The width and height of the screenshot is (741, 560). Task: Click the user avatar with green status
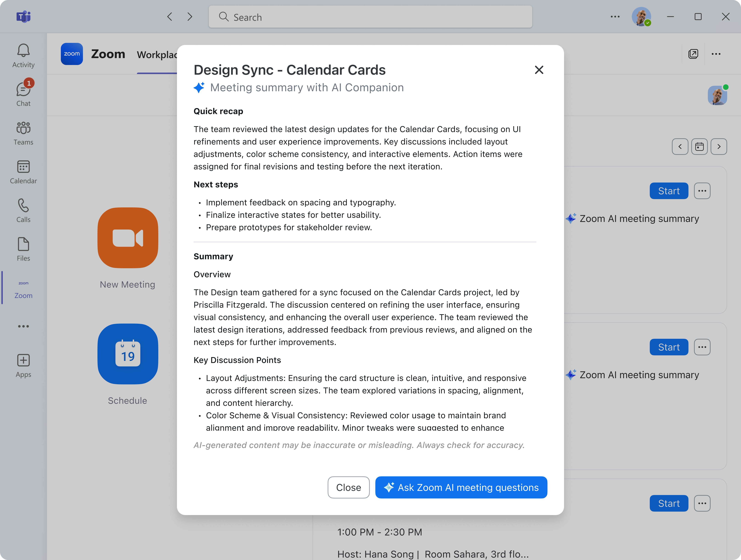point(717,95)
